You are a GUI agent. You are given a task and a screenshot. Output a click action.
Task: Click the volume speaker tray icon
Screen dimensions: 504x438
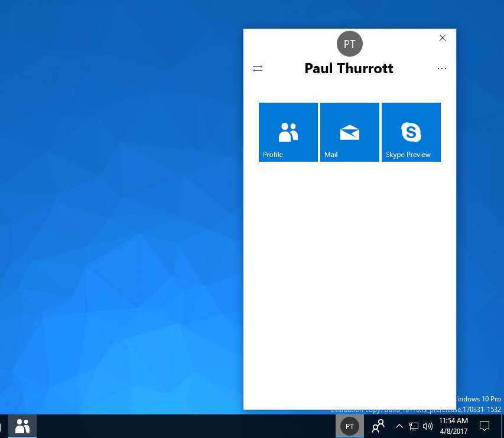(x=428, y=426)
